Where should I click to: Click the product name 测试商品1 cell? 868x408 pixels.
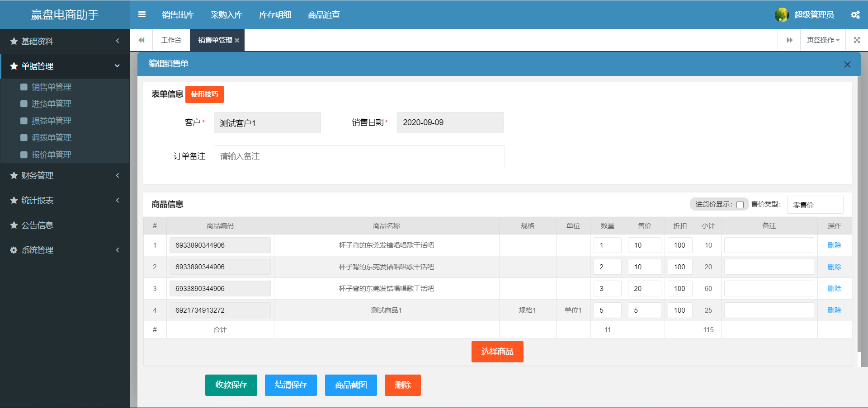click(387, 310)
